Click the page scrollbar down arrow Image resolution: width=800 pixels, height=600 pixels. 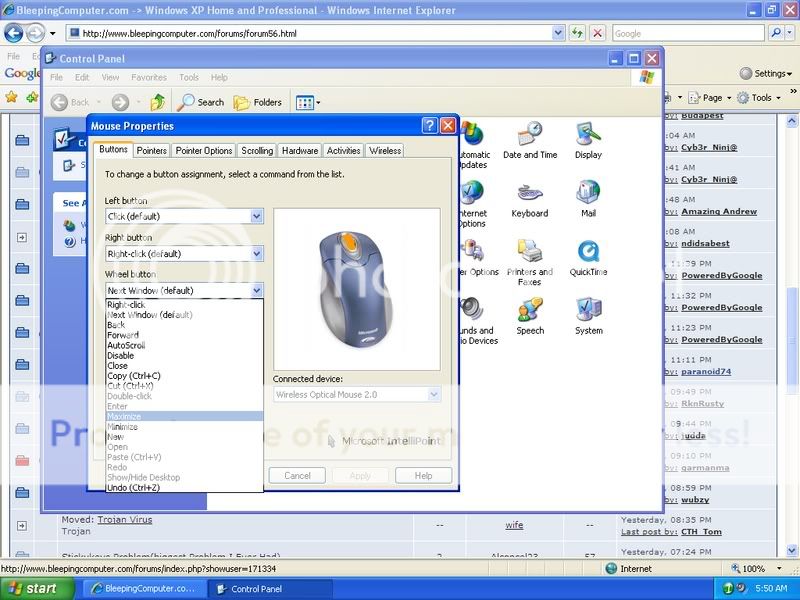click(x=792, y=551)
